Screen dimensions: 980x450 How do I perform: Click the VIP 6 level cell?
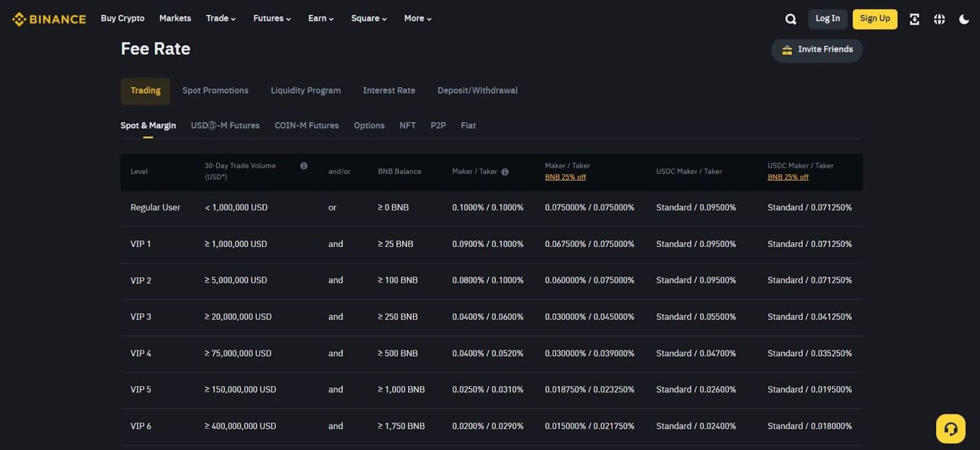pos(141,427)
